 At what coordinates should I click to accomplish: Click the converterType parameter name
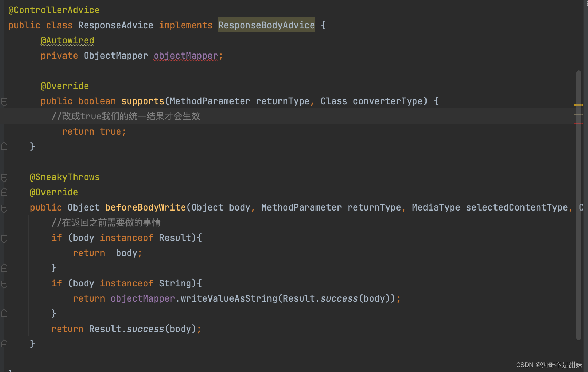pos(388,101)
